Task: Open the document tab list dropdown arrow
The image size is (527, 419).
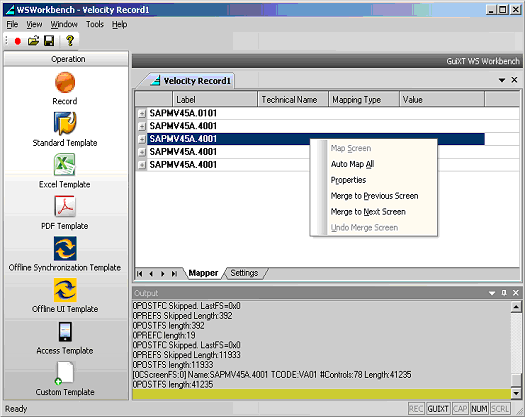Action: pyautogui.click(x=502, y=80)
